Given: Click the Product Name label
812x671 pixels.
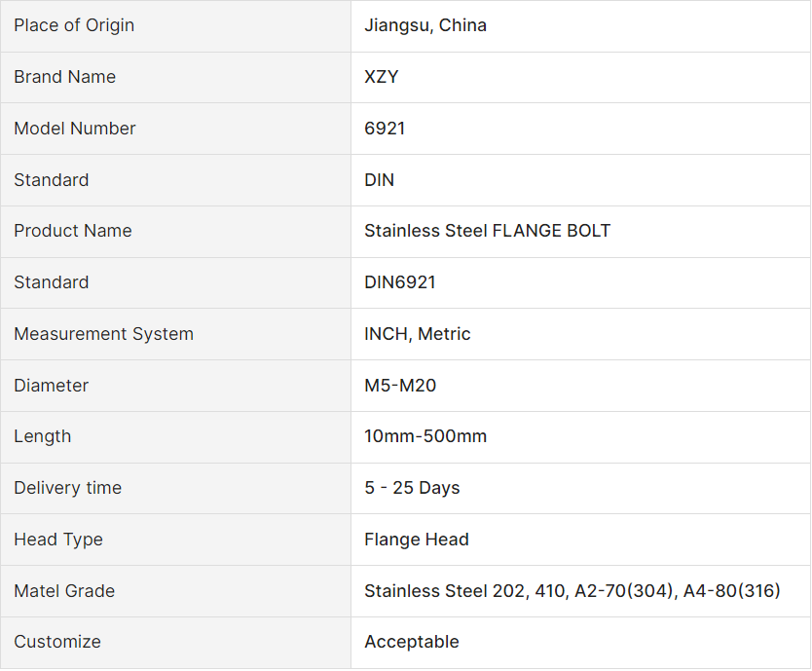Looking at the screenshot, I should point(73,231).
